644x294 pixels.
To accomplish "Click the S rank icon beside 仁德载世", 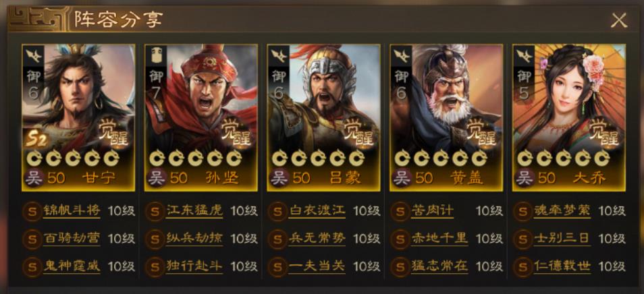I will pyautogui.click(x=523, y=267).
